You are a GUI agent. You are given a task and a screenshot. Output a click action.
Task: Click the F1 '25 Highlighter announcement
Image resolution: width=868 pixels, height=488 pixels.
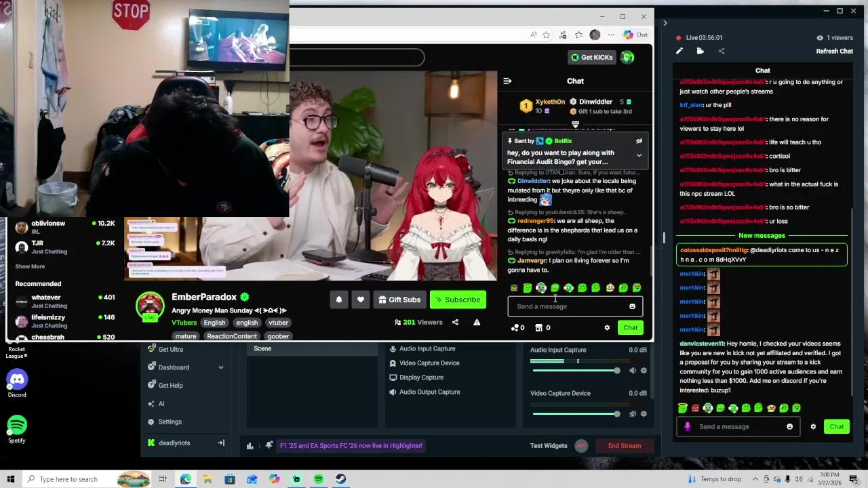tap(351, 446)
